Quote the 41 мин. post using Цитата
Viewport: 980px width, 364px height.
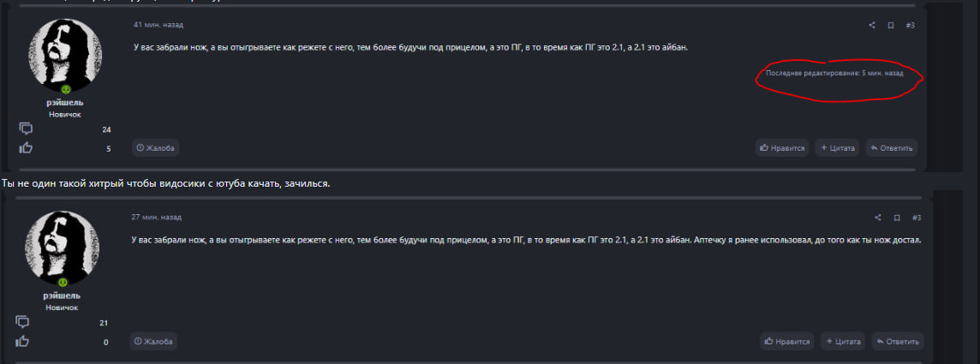tap(837, 148)
